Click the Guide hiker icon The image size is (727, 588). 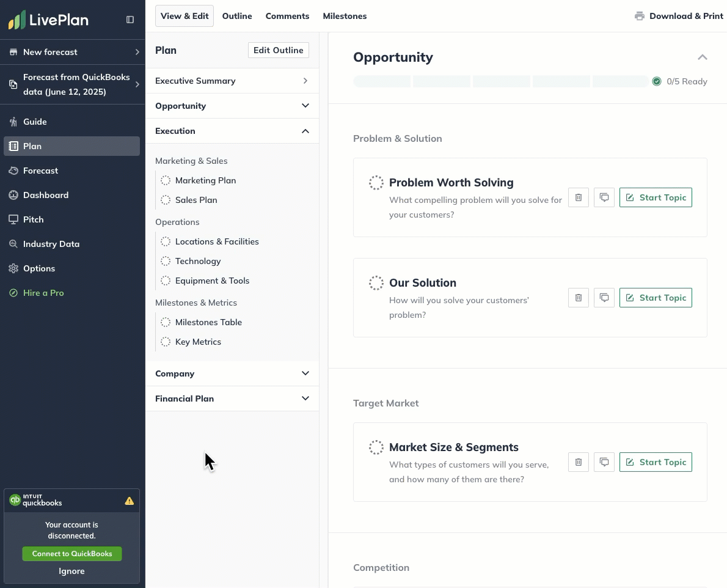(x=13, y=122)
